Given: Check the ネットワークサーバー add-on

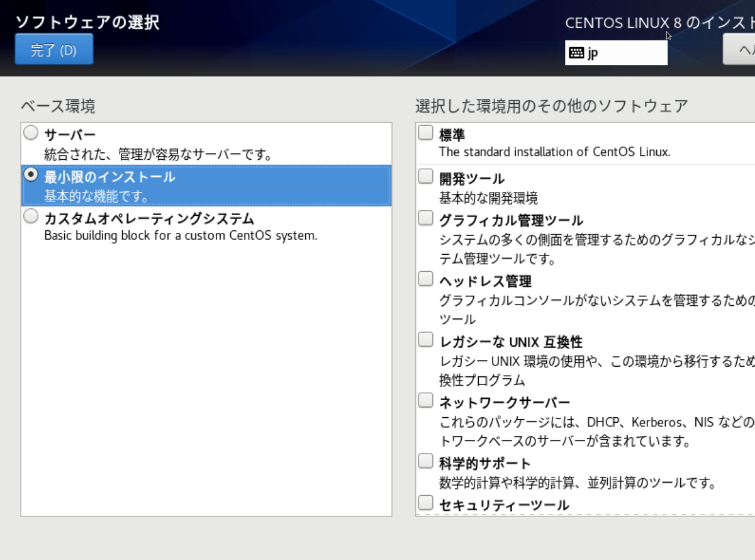Looking at the screenshot, I should pos(425,401).
